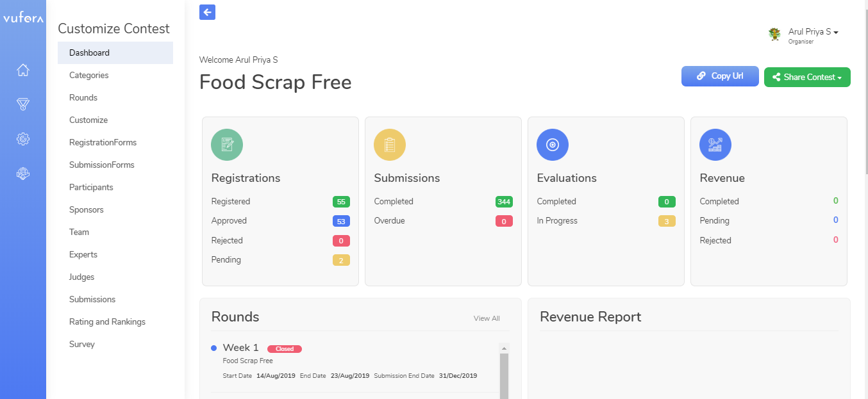868x399 pixels.
Task: Click the Revenue Report heading
Action: [x=590, y=317]
